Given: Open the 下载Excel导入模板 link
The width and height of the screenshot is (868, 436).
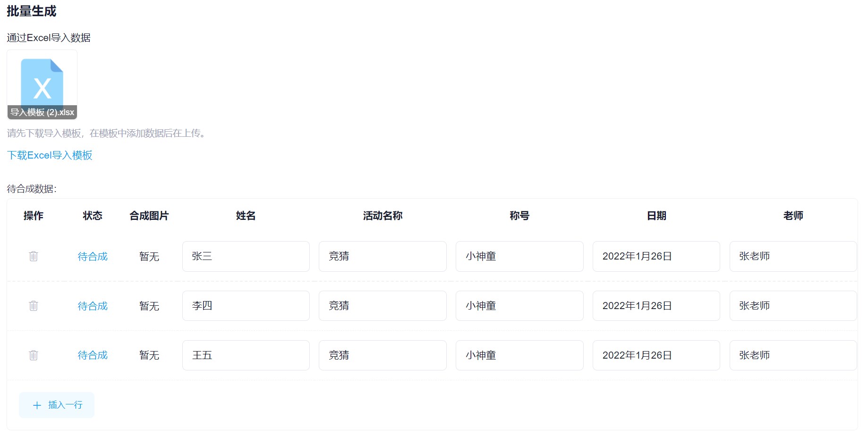Looking at the screenshot, I should [x=50, y=155].
